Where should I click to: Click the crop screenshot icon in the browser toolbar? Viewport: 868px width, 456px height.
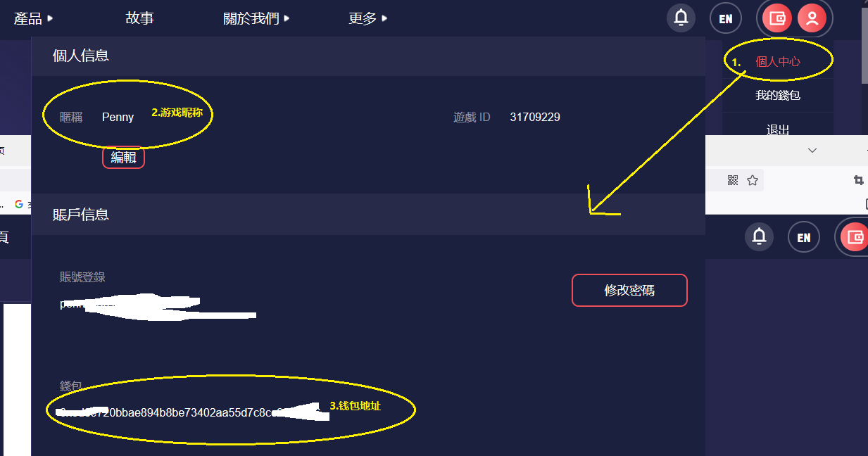(858, 180)
